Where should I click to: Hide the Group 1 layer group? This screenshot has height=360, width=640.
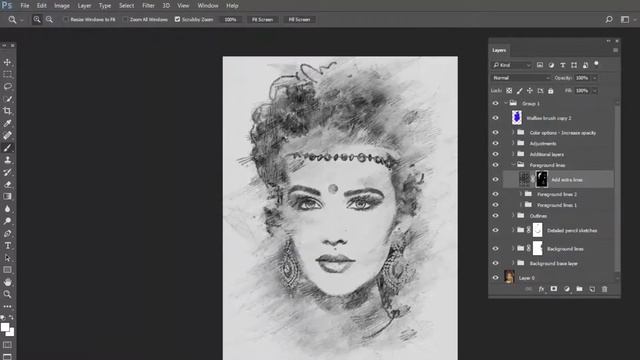(x=496, y=104)
